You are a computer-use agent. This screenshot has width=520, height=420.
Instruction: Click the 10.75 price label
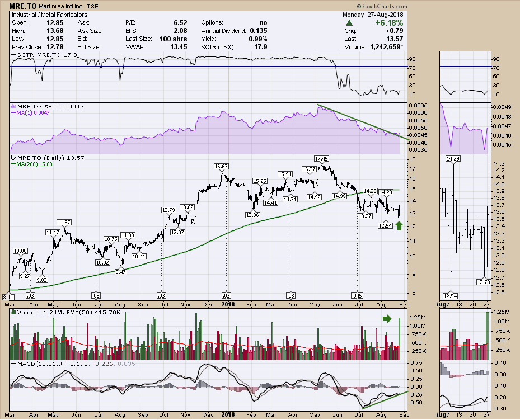111,239
